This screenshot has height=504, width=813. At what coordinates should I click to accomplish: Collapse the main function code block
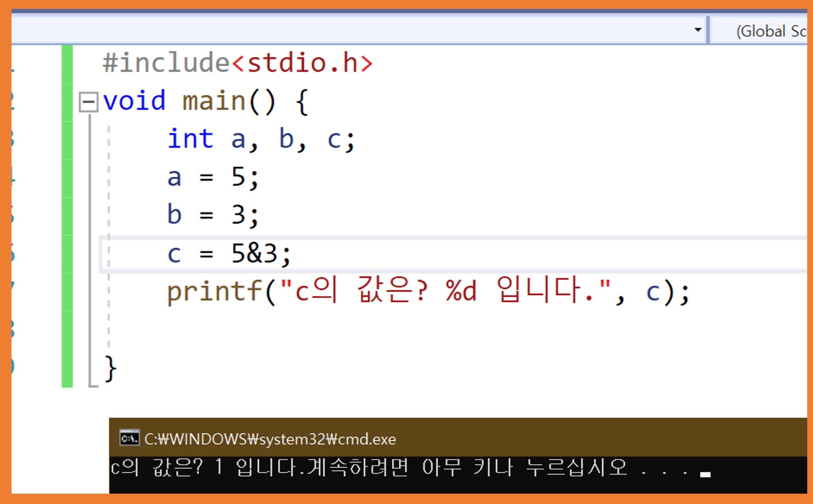88,102
